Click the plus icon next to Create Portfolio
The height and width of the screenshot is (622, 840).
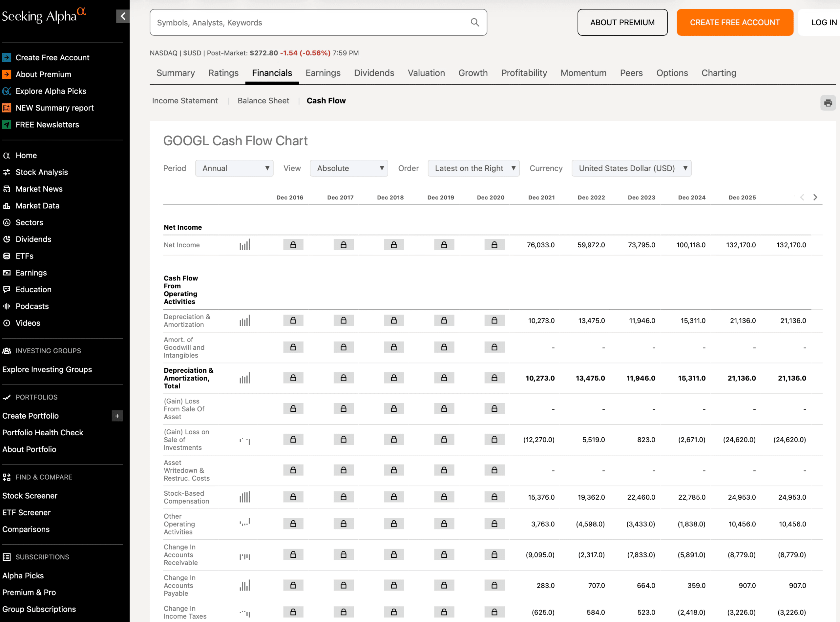pos(117,416)
